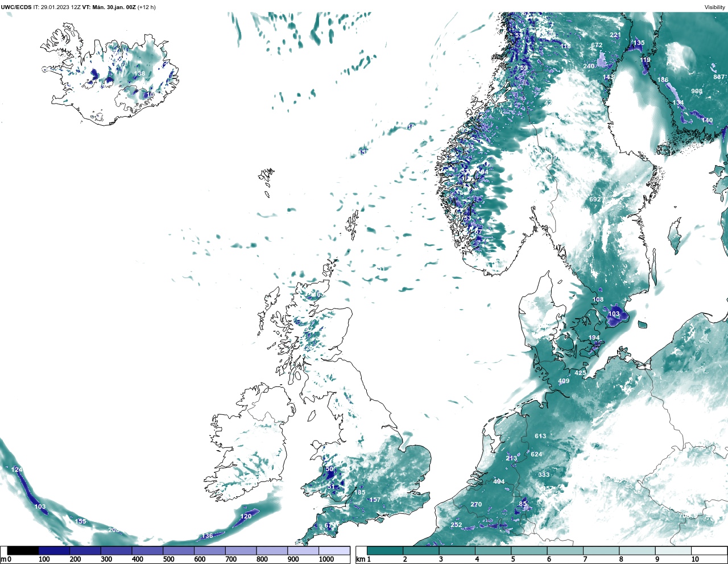Image resolution: width=728 pixels, height=564 pixels.
Task: Click the '140' value in southern Finland
Action: [x=707, y=121]
